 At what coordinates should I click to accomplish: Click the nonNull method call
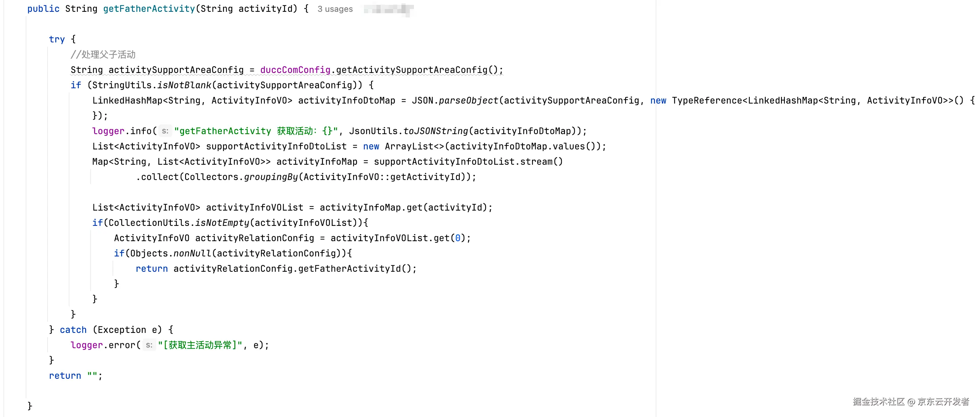pos(192,254)
